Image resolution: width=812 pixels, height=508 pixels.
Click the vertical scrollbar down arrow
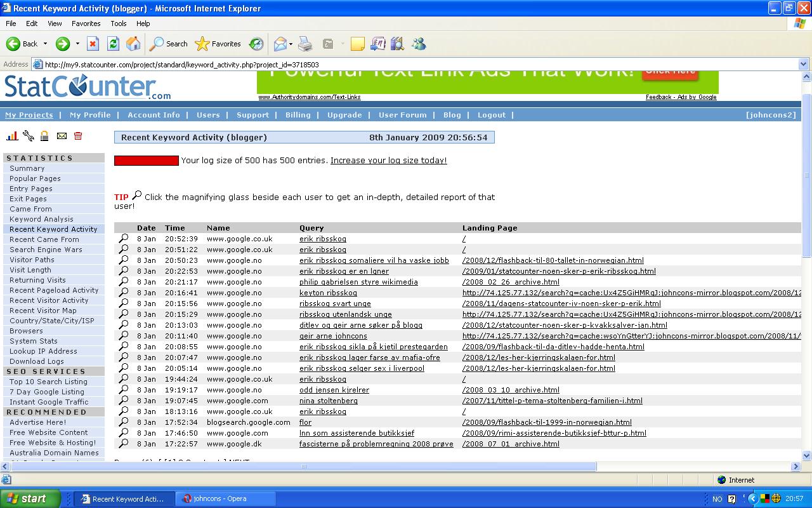[x=806, y=455]
